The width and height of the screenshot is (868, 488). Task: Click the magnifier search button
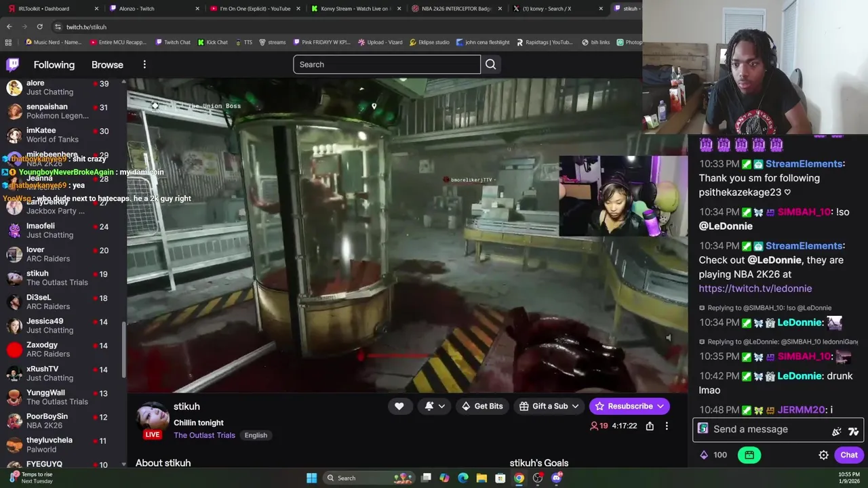pos(491,64)
